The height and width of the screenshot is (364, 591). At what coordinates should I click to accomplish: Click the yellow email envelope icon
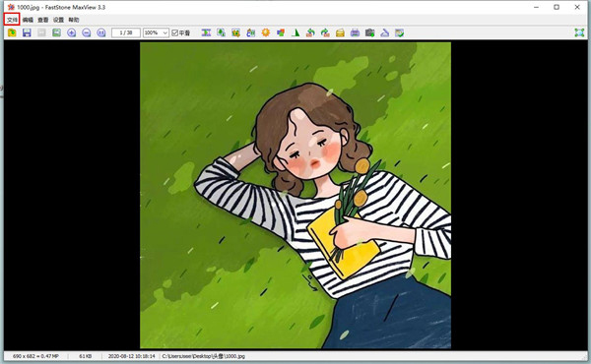point(341,33)
